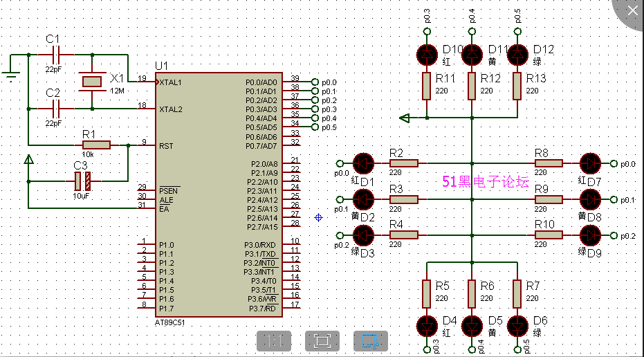Select the ground symbol left of C1
644x357 pixels.
(x=10, y=76)
